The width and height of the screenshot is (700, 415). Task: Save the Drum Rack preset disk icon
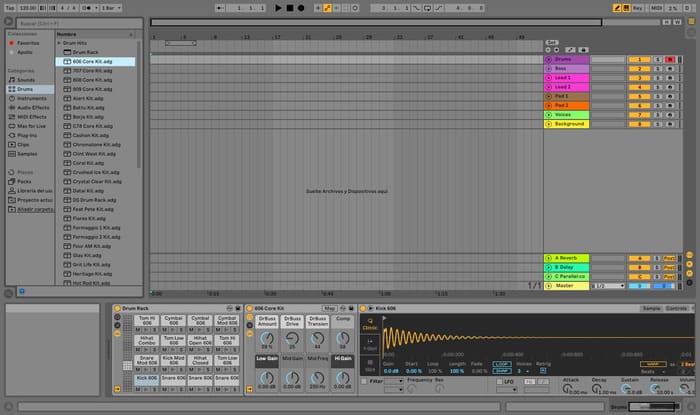238,308
